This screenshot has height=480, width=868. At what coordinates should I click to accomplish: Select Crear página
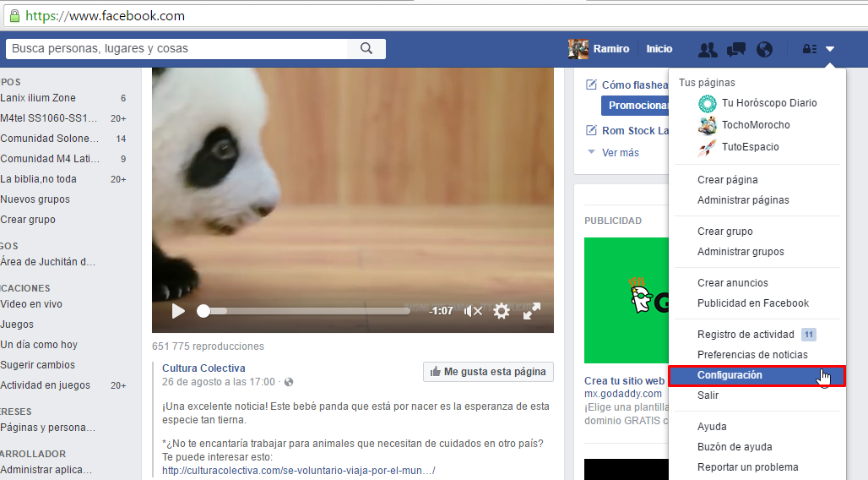[727, 180]
